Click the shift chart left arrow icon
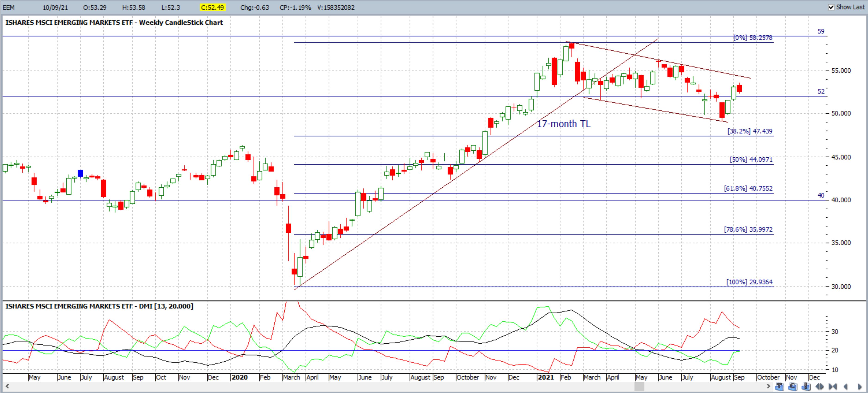Viewport: 868px width, 393px height. click(x=846, y=386)
